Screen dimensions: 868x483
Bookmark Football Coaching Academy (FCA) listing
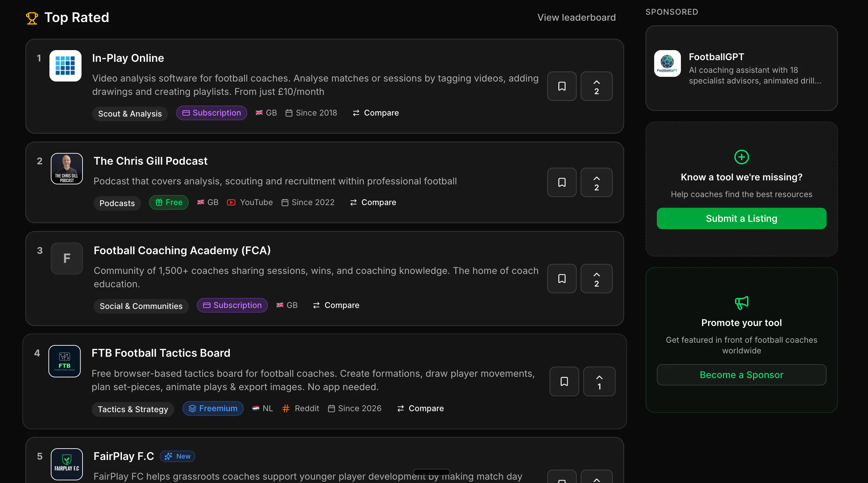pos(562,279)
